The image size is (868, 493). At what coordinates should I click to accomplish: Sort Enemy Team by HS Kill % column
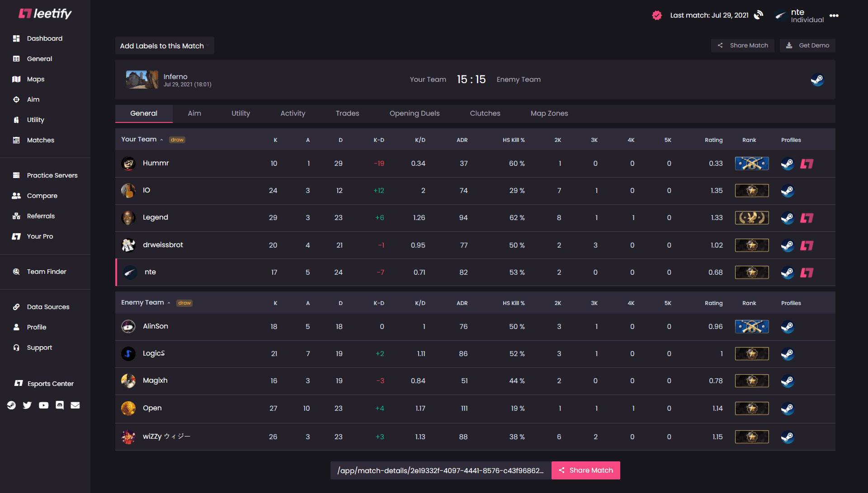pyautogui.click(x=514, y=303)
